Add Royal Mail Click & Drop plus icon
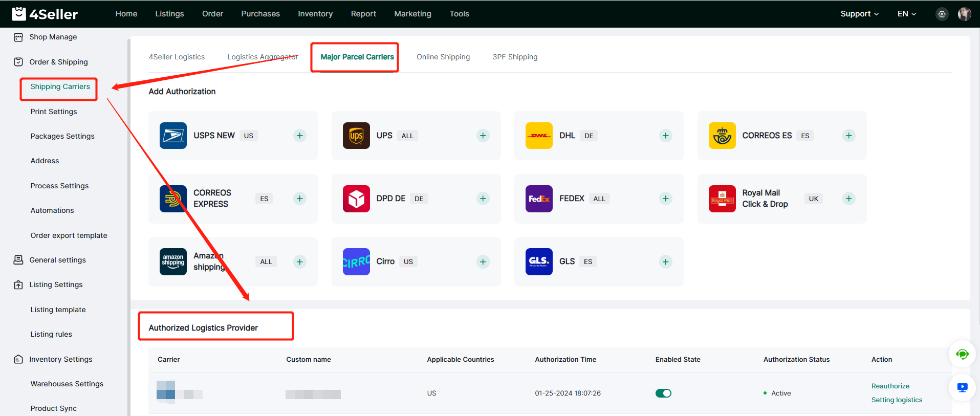 [848, 199]
